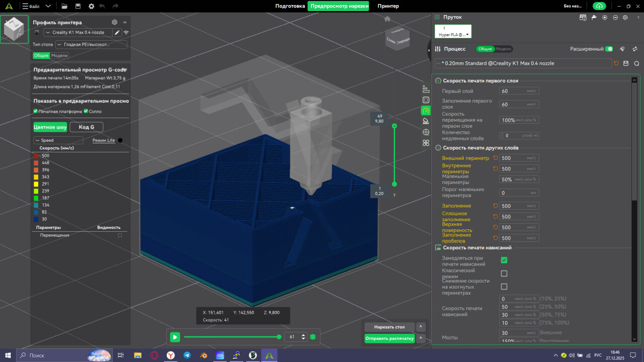
Task: Click the open project folder icon
Action: (64, 6)
